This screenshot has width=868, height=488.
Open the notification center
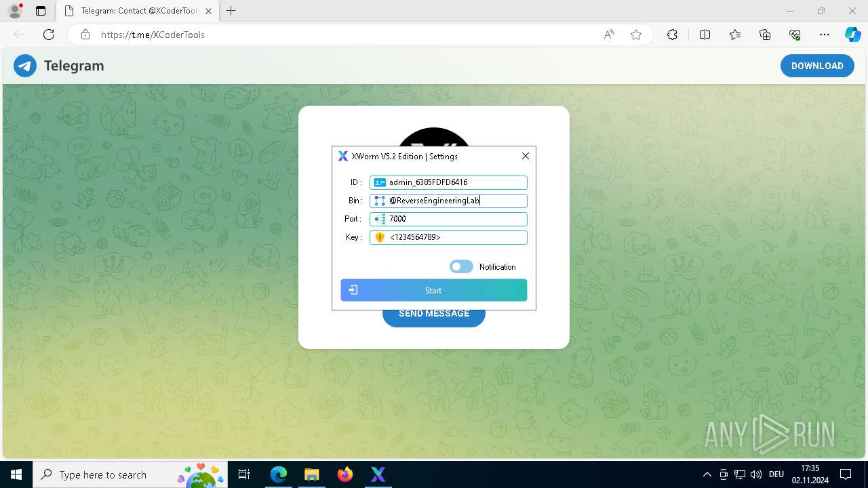tap(846, 474)
